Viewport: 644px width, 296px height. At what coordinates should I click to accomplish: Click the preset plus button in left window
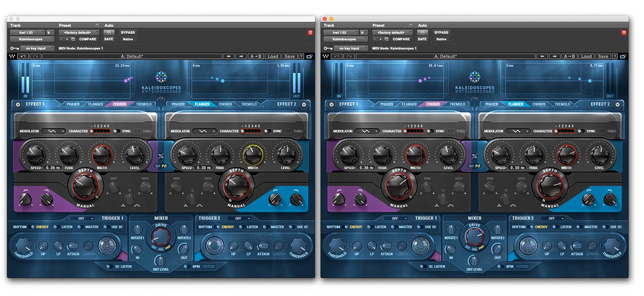coord(67,39)
